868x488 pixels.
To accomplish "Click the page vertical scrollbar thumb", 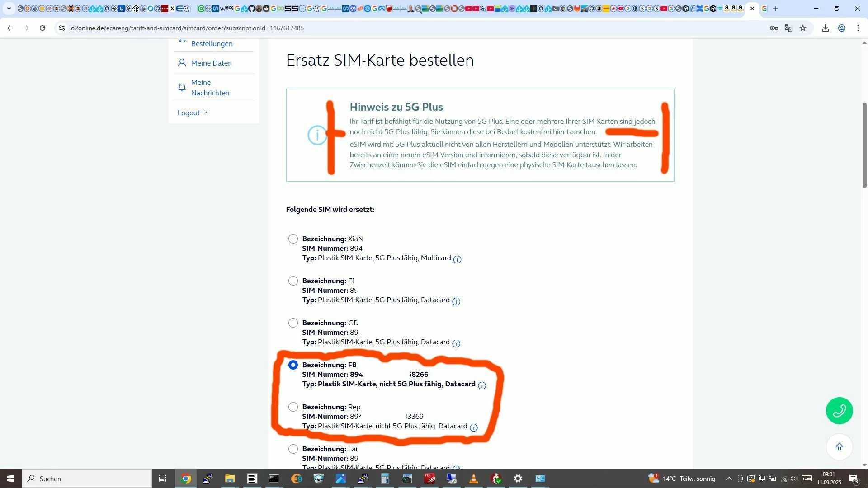I will pos(864,145).
